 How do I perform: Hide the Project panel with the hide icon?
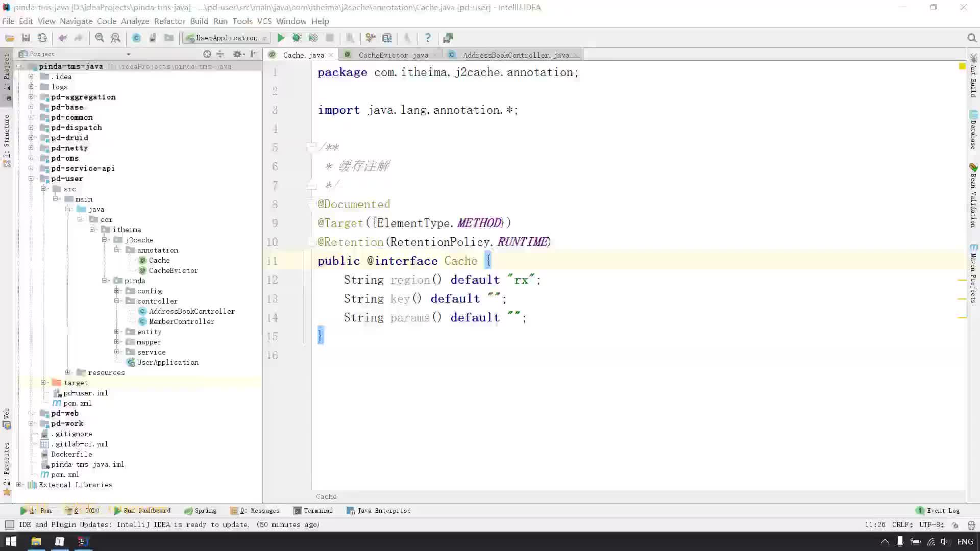[x=254, y=54]
